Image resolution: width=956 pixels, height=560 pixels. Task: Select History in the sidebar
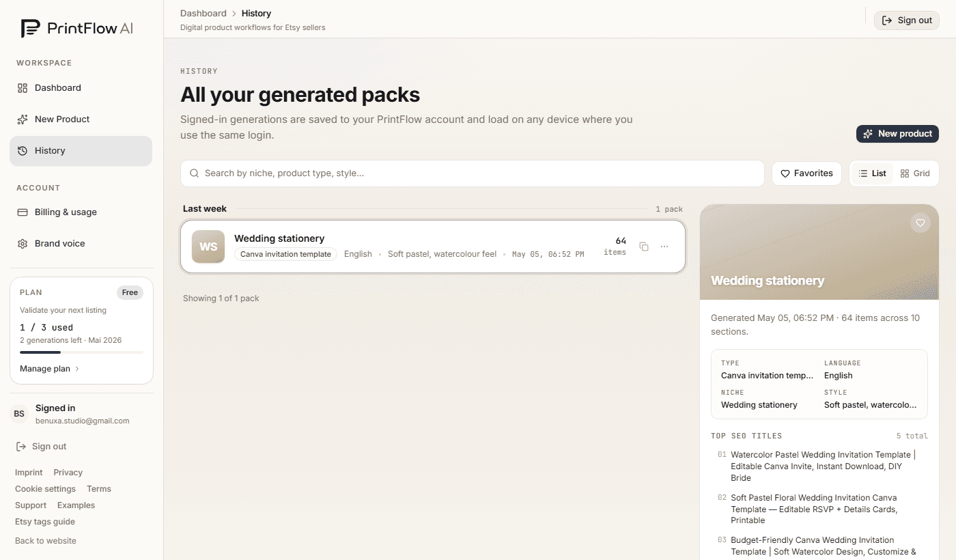[81, 150]
